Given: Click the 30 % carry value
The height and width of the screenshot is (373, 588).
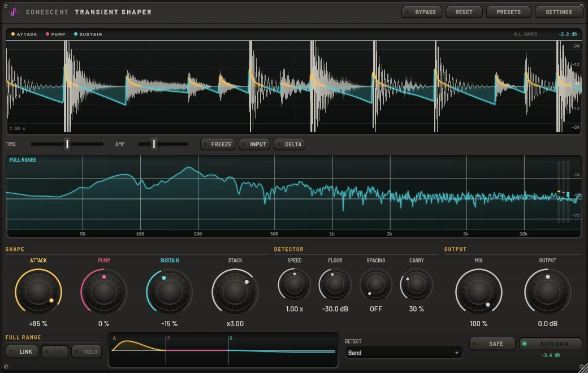Looking at the screenshot, I should click(416, 309).
